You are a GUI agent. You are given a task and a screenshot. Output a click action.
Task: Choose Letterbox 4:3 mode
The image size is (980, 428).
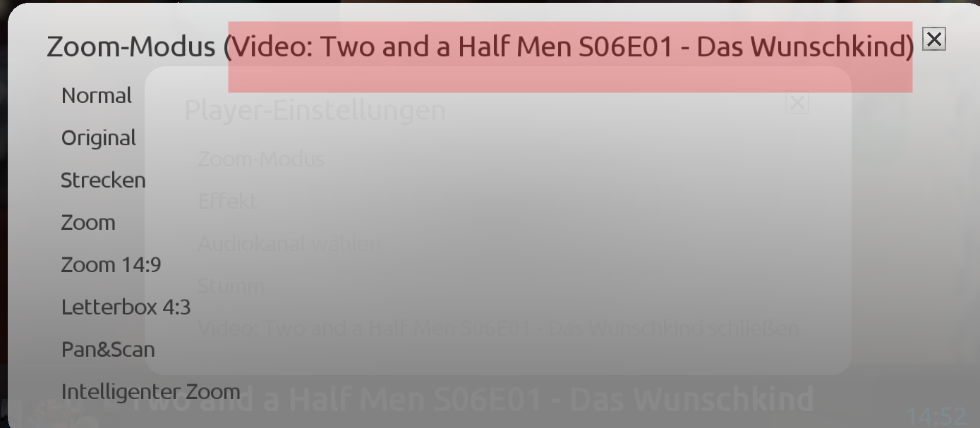(x=126, y=307)
